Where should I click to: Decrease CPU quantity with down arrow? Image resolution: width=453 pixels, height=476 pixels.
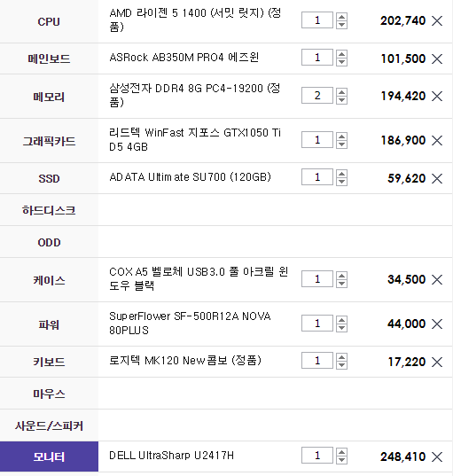click(341, 25)
